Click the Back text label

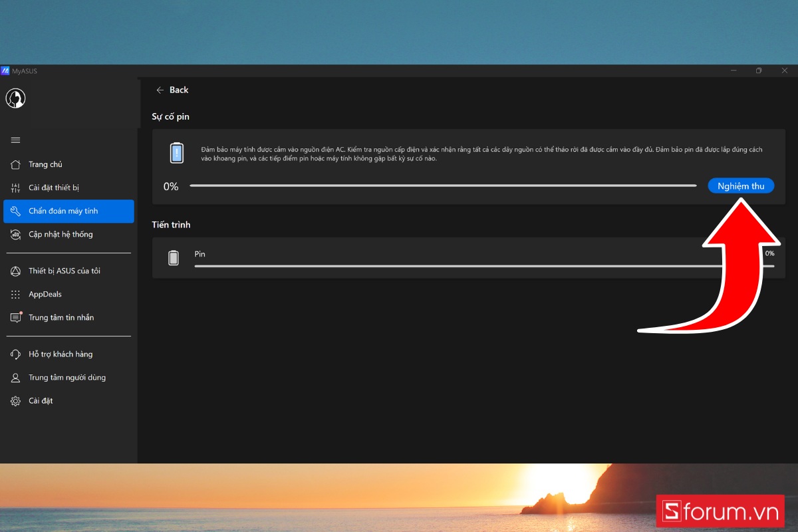pos(179,90)
